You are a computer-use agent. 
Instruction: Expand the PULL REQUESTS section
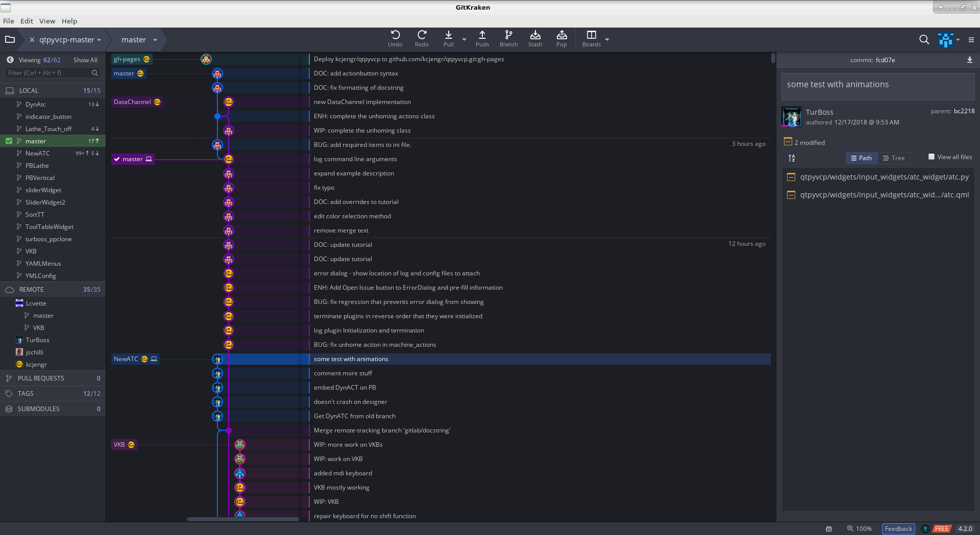point(53,378)
